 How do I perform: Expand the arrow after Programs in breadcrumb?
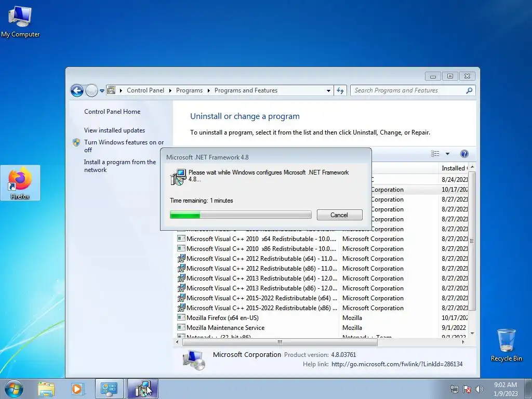[x=208, y=90]
